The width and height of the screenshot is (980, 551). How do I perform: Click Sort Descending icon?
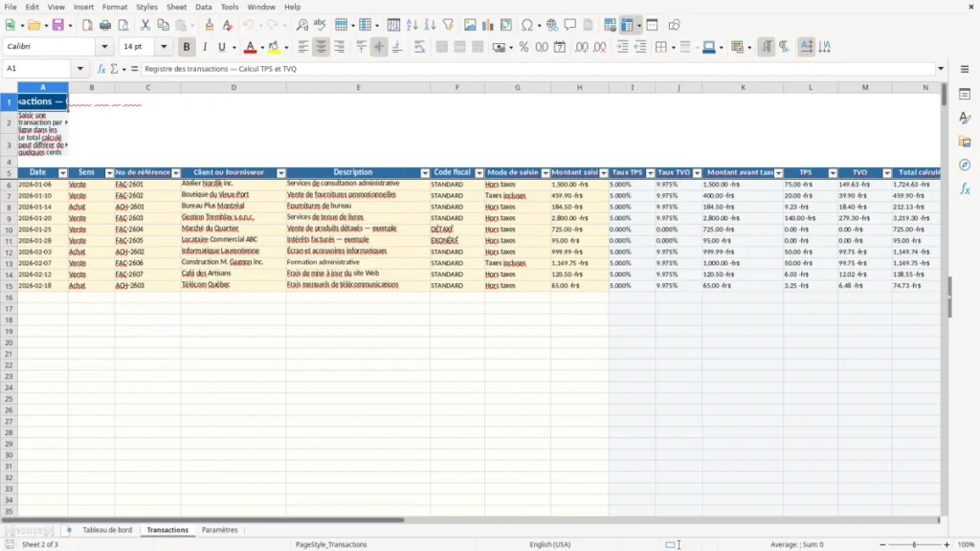430,25
